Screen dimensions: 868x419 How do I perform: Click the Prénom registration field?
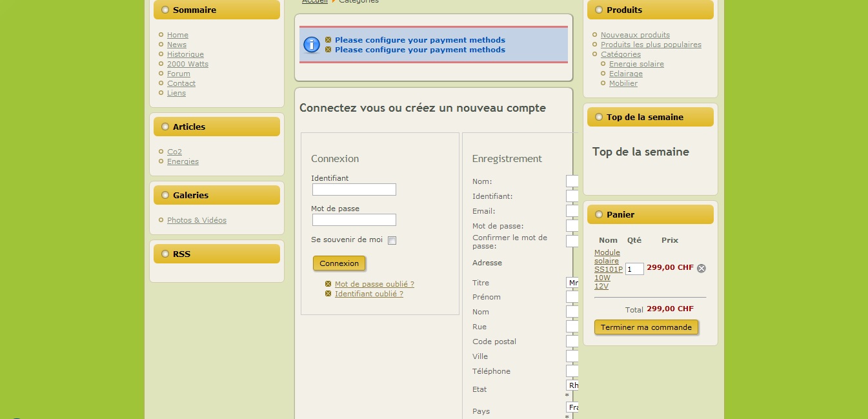point(572,297)
